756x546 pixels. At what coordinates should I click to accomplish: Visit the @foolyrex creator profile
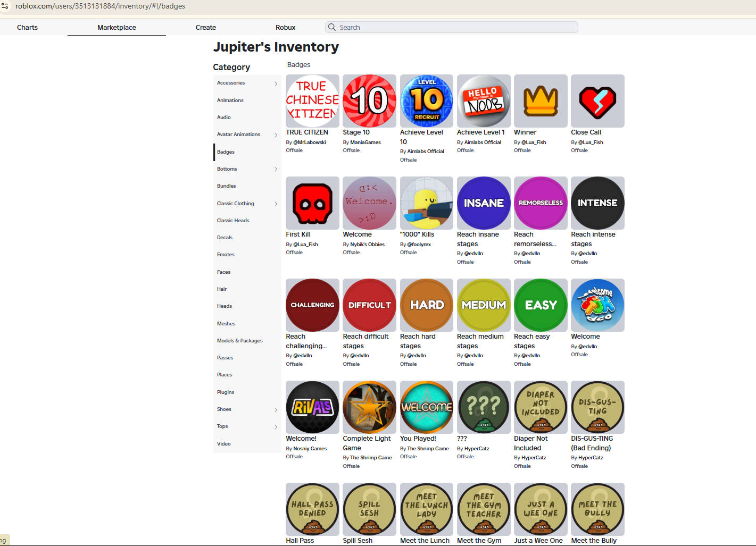419,245
